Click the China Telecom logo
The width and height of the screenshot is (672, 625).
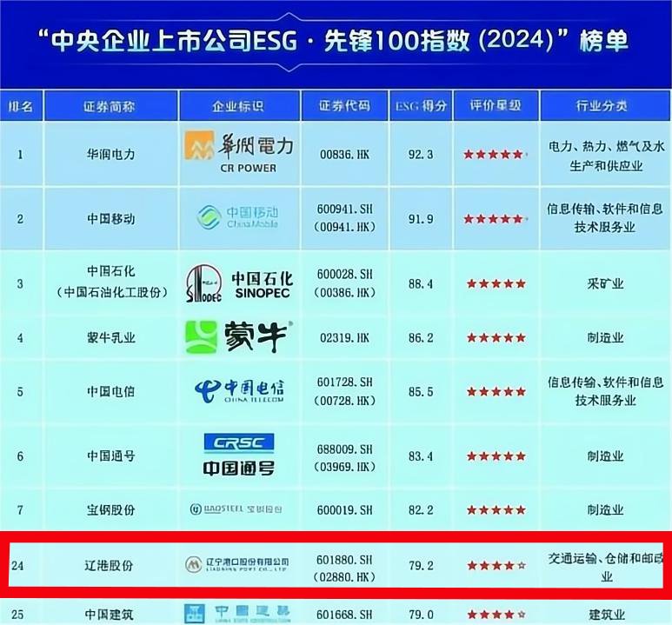(x=239, y=391)
